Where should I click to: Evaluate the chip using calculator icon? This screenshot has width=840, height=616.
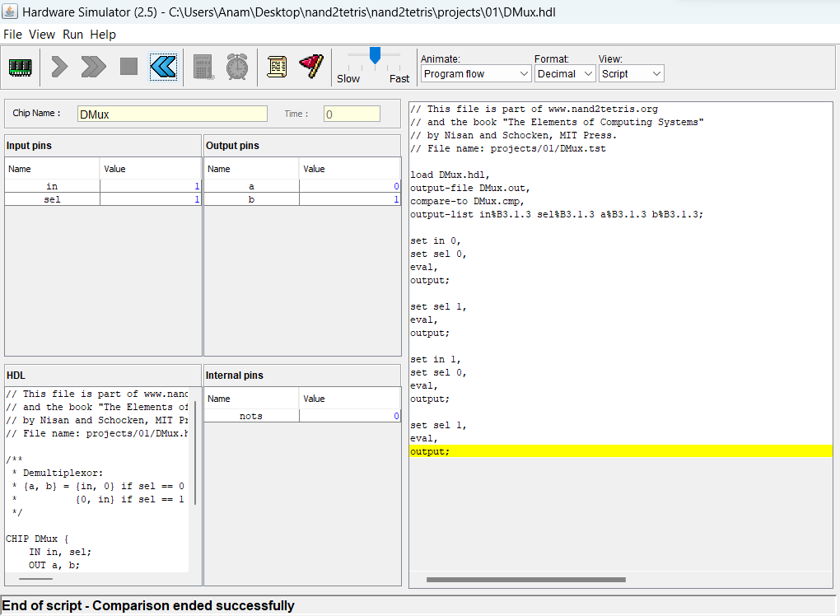(203, 68)
